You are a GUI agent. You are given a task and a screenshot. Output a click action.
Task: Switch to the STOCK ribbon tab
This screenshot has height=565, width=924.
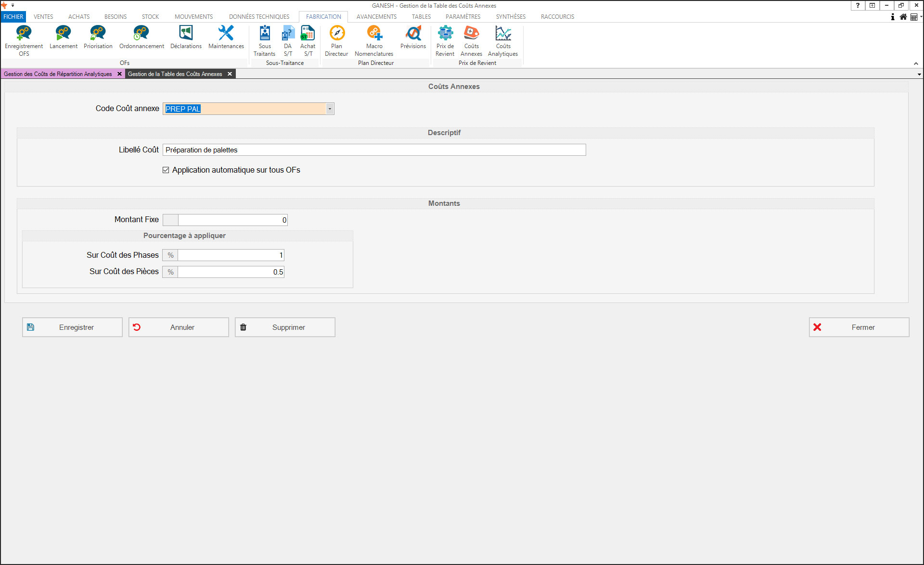point(150,17)
